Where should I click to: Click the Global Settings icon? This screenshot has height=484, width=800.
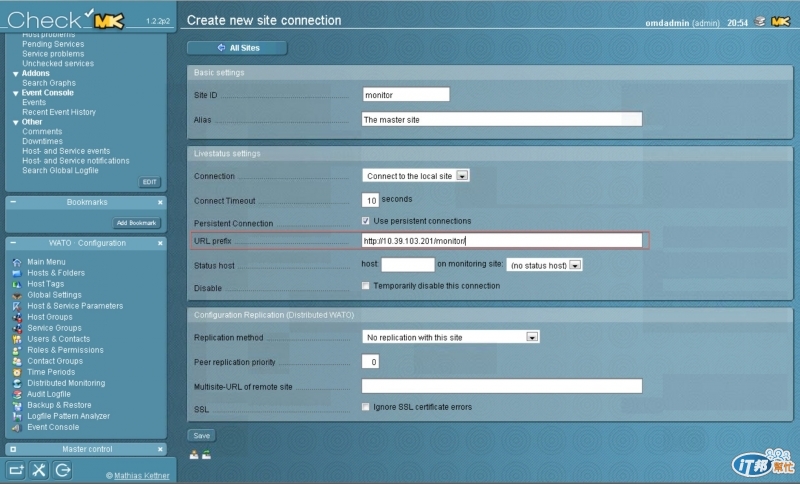pyautogui.click(x=17, y=295)
